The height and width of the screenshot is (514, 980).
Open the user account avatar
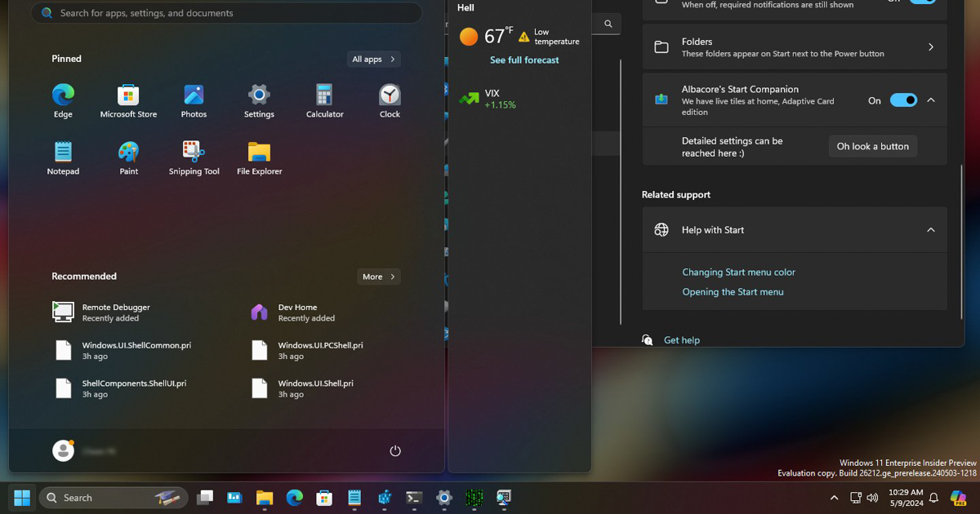[63, 450]
